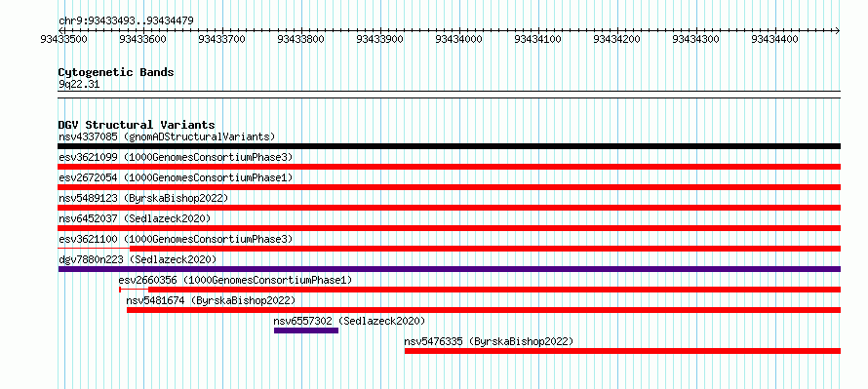
Task: Open the esv3621100 1000Genomes Phase3 label
Action: coord(176,239)
